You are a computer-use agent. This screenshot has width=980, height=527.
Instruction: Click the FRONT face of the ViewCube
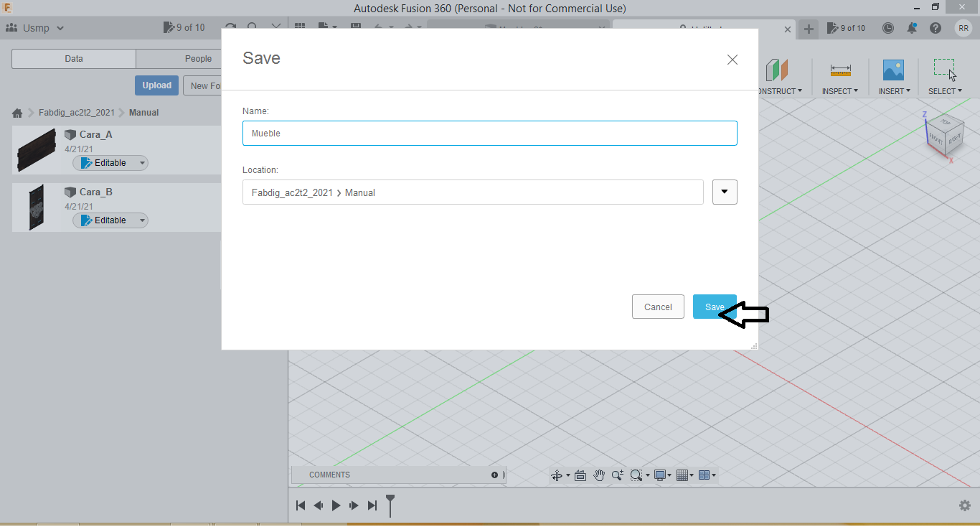(936, 139)
